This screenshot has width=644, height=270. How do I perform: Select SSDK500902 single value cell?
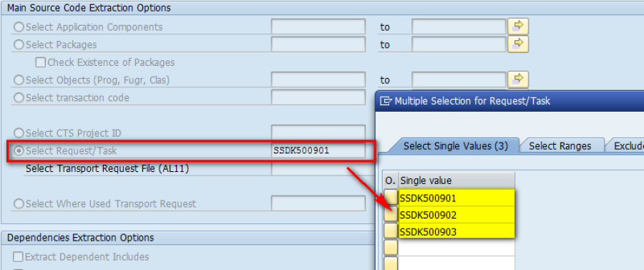click(457, 215)
